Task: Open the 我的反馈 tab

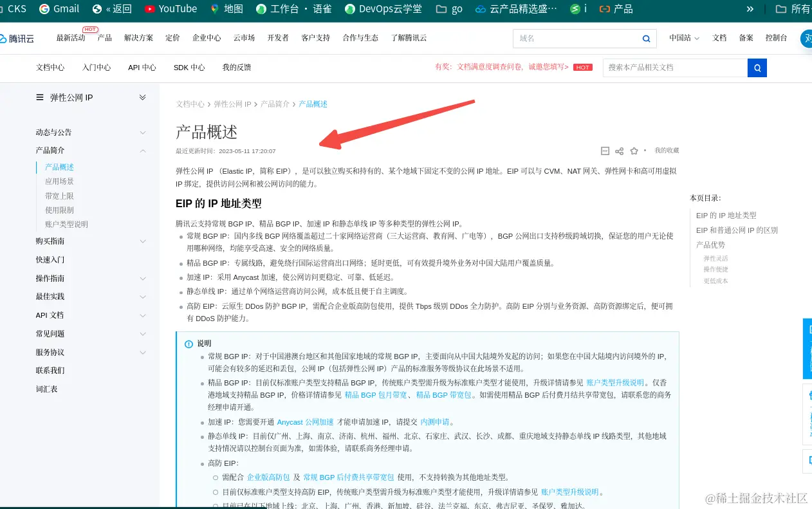Action: pos(237,68)
